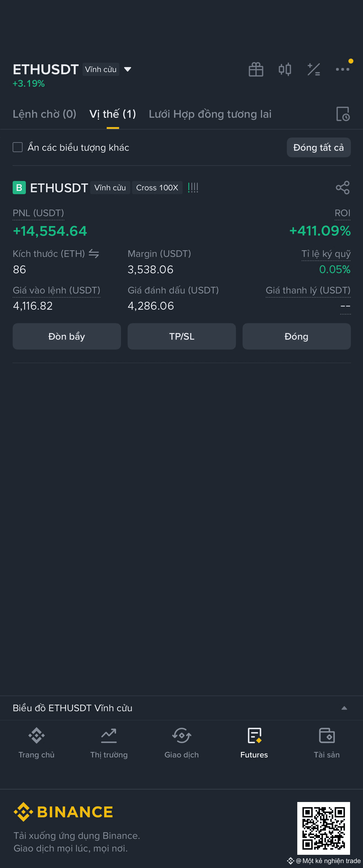The image size is (363, 868).
Task: Open the plus/minus calculator icon
Action: [313, 69]
